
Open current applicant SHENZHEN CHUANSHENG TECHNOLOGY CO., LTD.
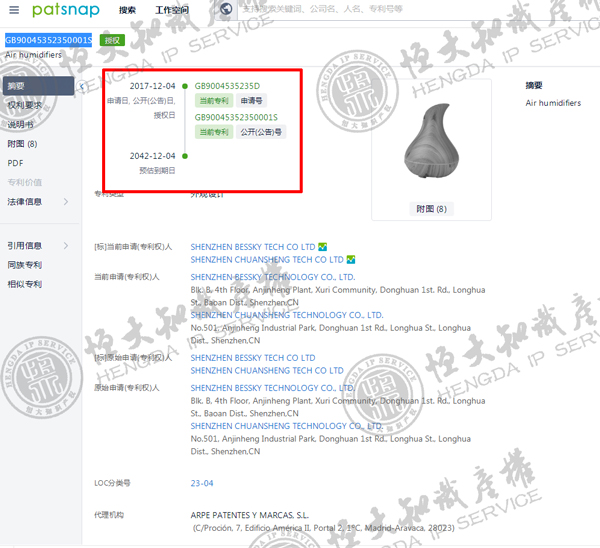point(287,315)
